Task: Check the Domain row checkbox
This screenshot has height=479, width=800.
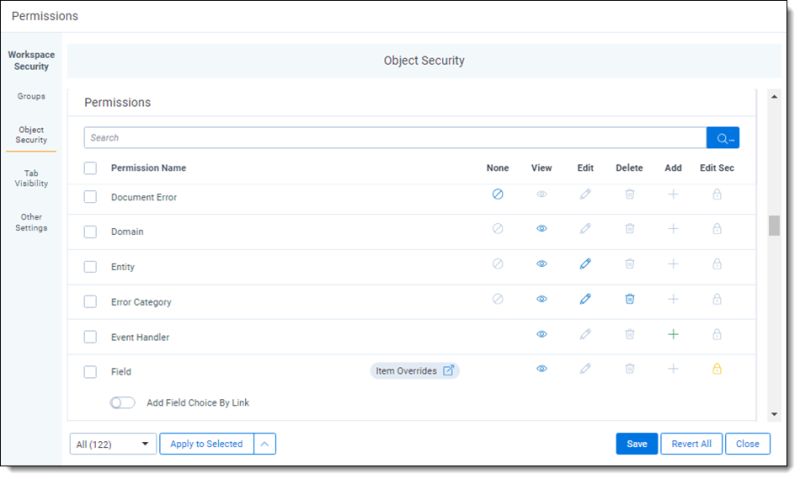Action: pyautogui.click(x=90, y=232)
